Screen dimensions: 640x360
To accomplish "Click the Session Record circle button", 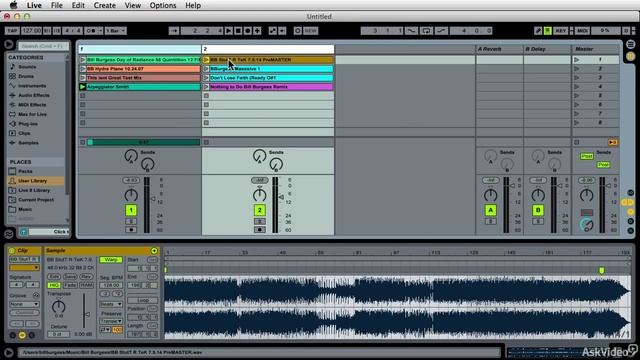I will [298, 31].
